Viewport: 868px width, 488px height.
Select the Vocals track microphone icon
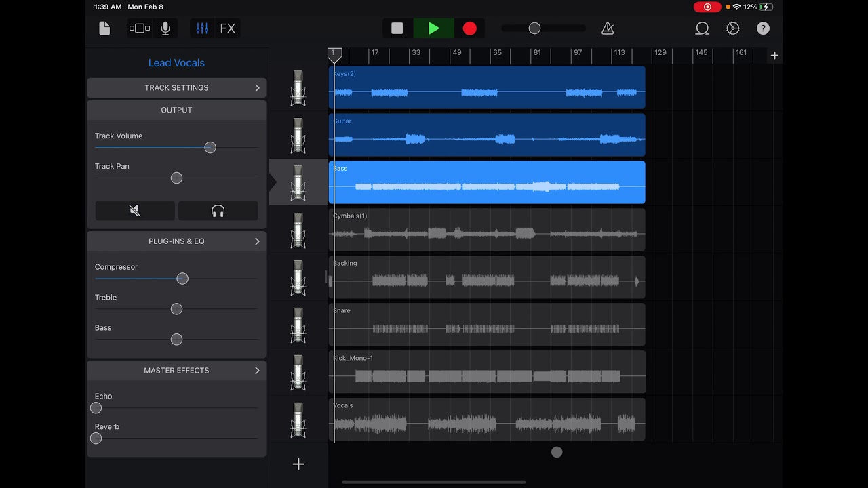tap(298, 420)
